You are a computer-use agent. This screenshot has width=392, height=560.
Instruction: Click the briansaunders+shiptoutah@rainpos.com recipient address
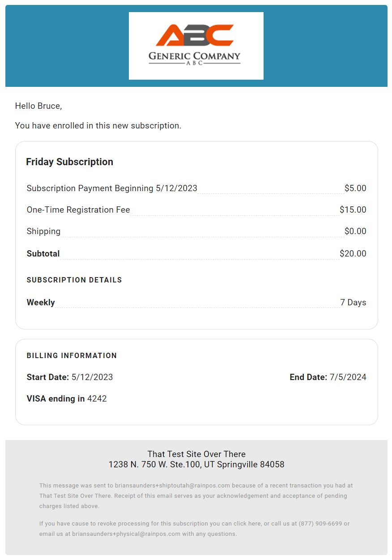pyautogui.click(x=172, y=485)
